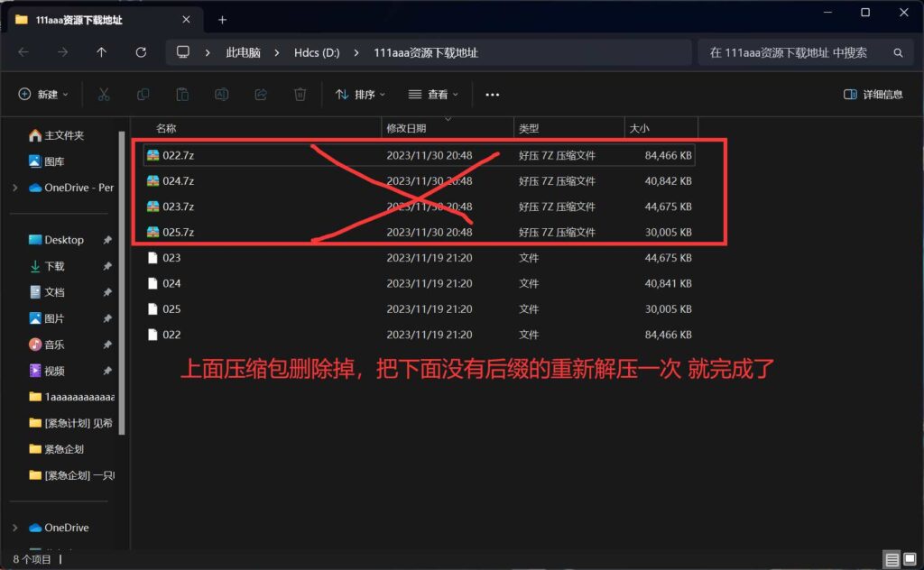The image size is (924, 570).
Task: Click the Paste clipboard icon
Action: 182,94
